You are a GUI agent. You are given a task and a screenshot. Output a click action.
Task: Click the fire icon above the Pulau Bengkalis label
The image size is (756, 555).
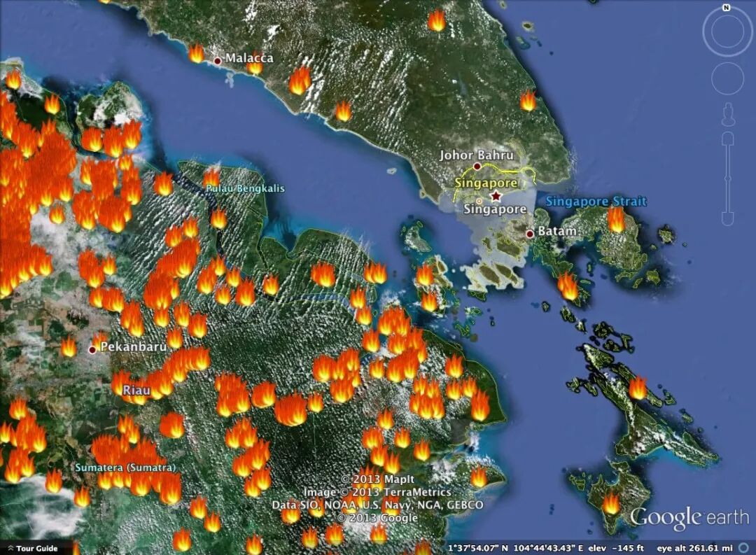coord(211,177)
